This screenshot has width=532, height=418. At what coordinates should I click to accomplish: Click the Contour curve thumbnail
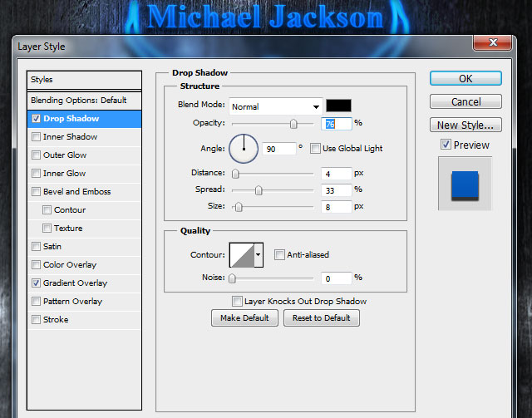(242, 255)
